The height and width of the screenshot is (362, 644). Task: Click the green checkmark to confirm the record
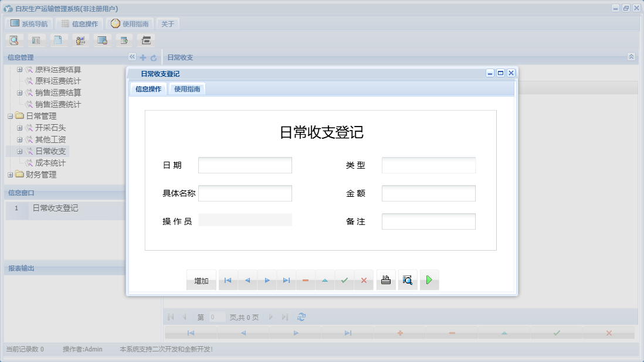344,280
